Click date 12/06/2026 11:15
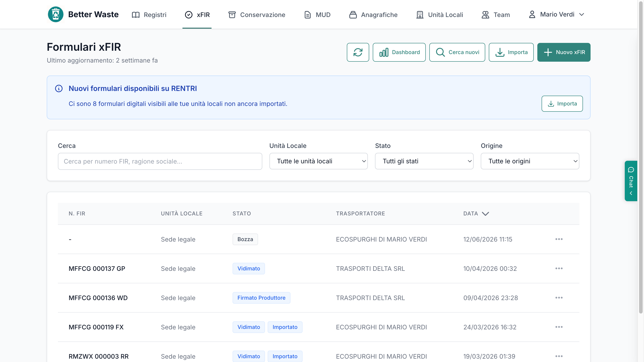The width and height of the screenshot is (644, 362). point(487,239)
